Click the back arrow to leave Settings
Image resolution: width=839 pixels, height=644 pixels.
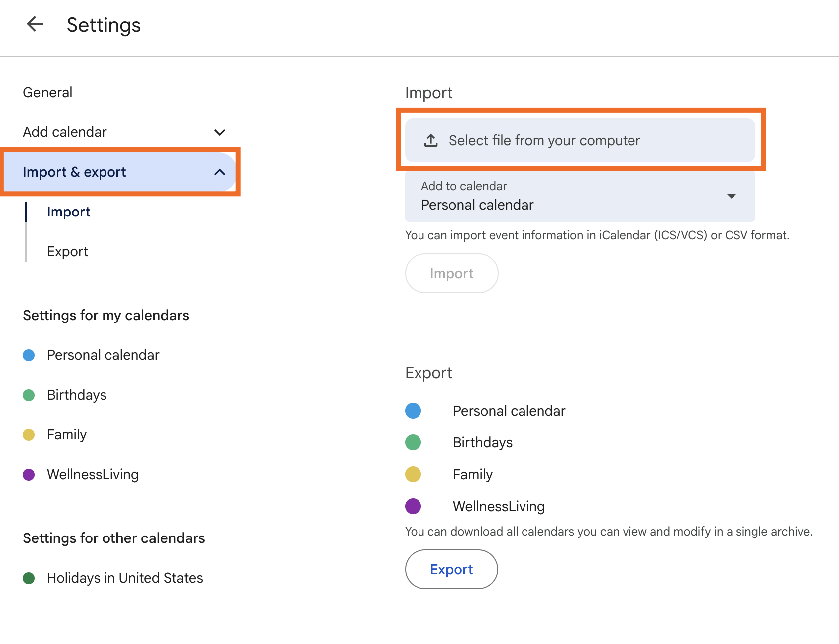point(35,24)
